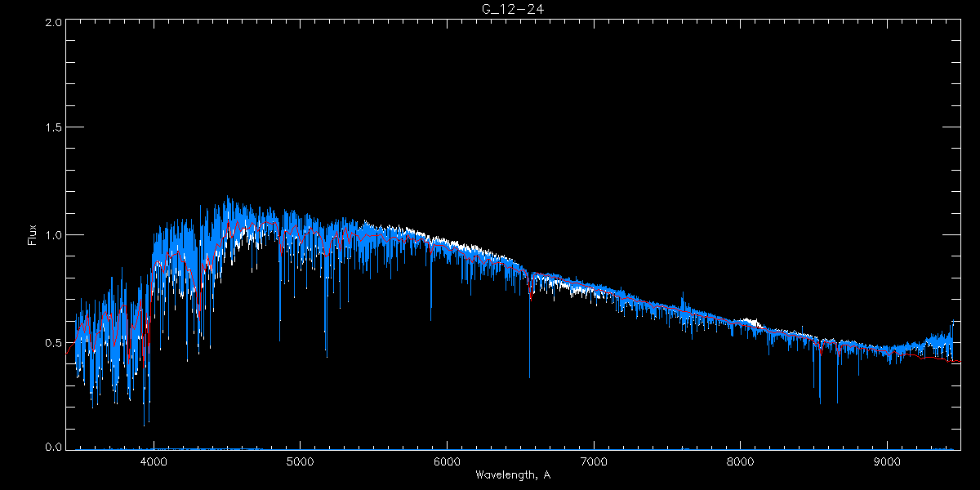This screenshot has height=490, width=980.
Task: Click the red model curve's right end
Action: coord(959,361)
